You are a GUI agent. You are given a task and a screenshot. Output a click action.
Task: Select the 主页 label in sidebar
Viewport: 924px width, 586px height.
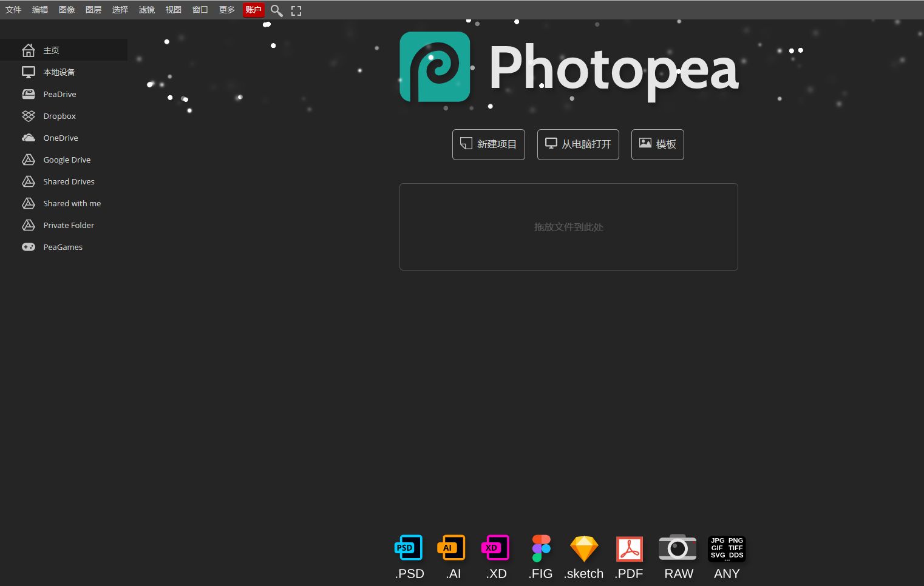click(x=51, y=50)
